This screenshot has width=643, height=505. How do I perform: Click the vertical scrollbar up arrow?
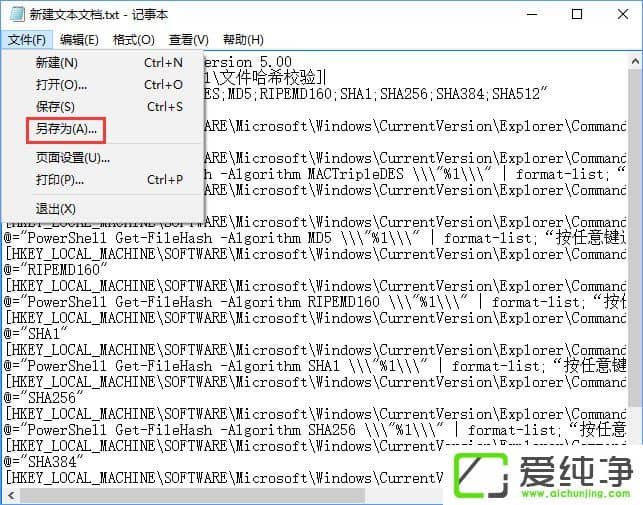tap(635, 62)
